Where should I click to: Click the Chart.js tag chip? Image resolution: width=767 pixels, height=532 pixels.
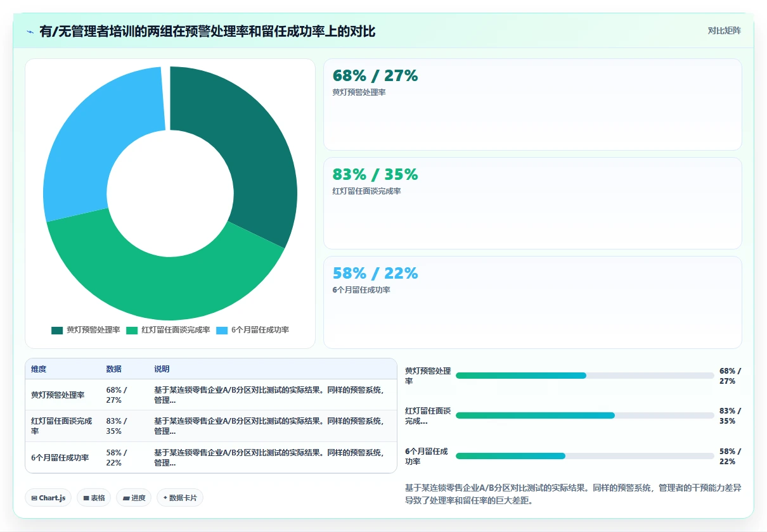48,498
